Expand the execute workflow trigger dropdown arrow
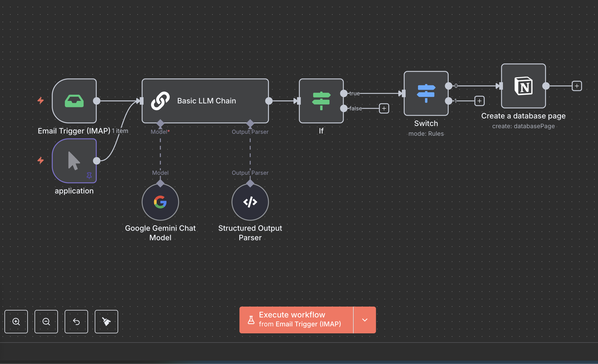 click(x=365, y=320)
